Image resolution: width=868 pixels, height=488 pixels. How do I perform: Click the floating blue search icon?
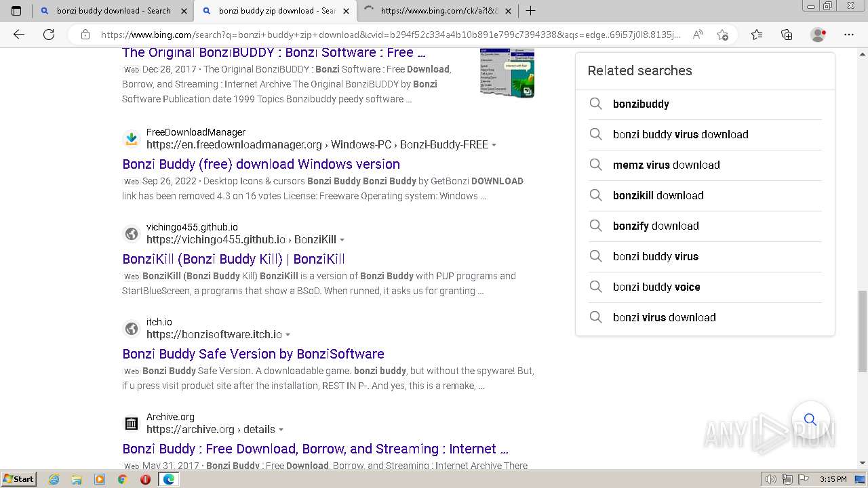click(810, 420)
